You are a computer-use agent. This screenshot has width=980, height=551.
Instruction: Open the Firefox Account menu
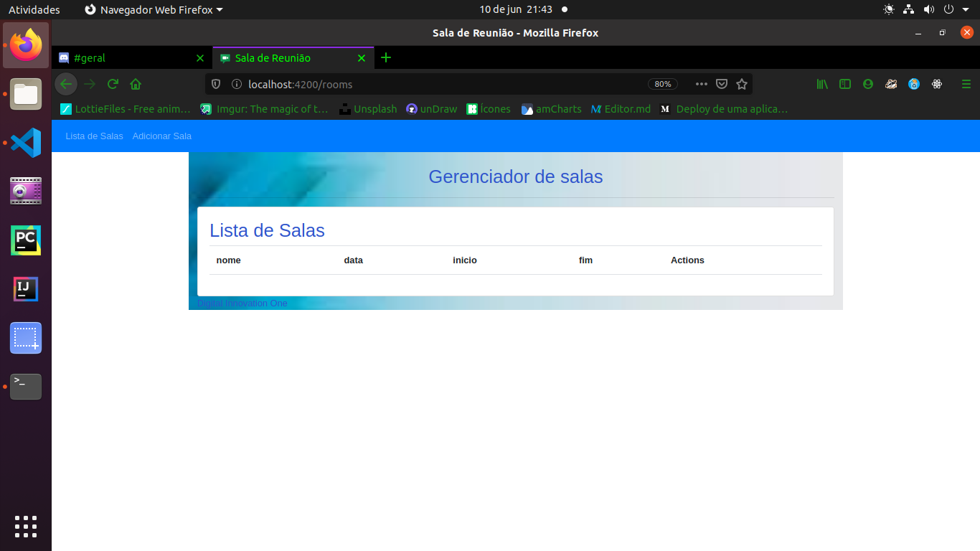[868, 84]
